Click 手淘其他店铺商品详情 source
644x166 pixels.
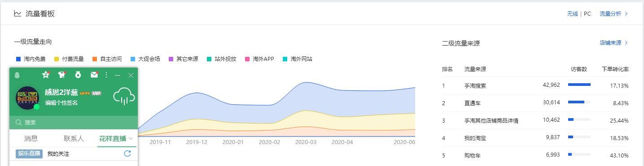coord(491,121)
